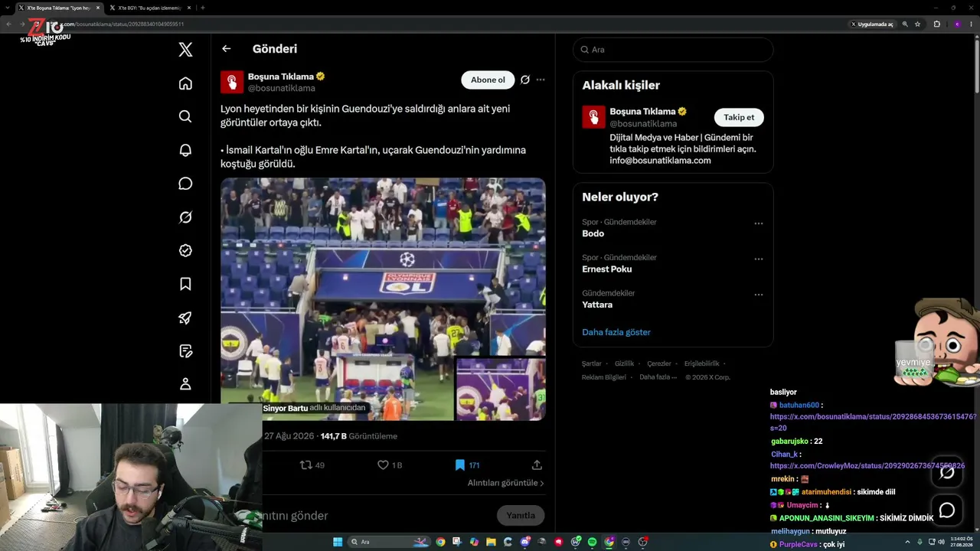The image size is (980, 551).
Task: Open Alıntıları görüntüle quotes link
Action: pos(506,484)
